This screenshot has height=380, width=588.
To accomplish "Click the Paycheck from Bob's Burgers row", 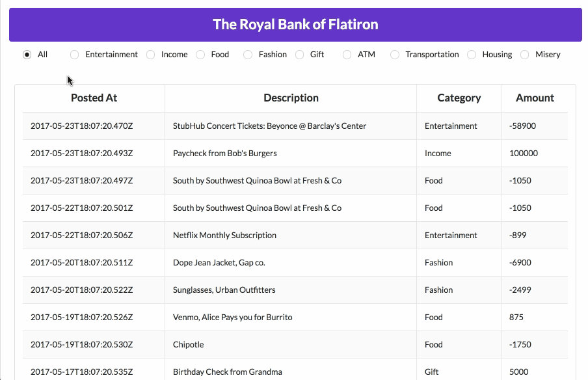I will 225,154.
